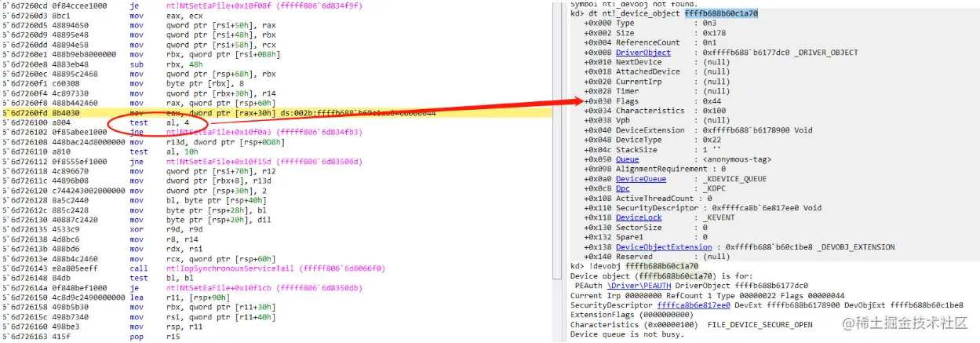Follow the DeviceObjectExtension link

[x=664, y=246]
